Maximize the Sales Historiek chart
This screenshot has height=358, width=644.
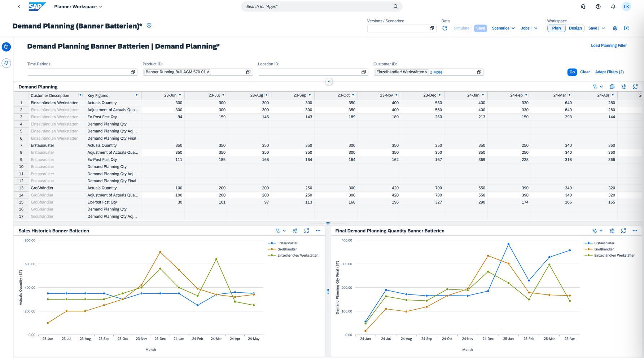[306, 231]
